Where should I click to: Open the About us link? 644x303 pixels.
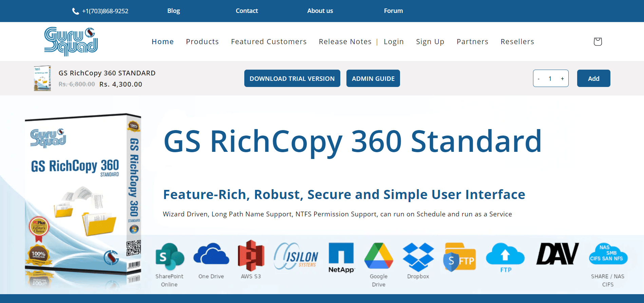coord(320,11)
